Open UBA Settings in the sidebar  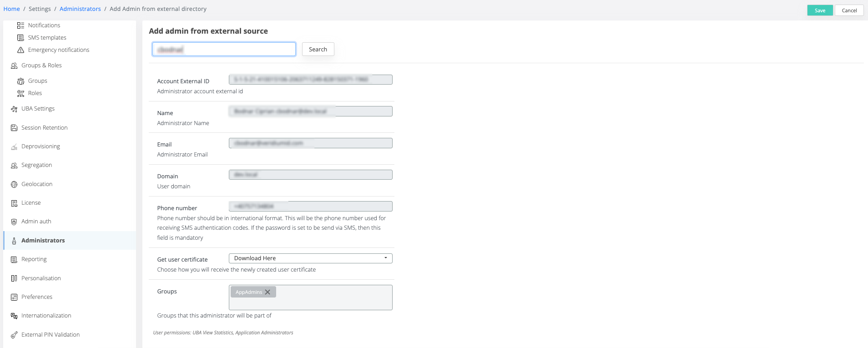pyautogui.click(x=38, y=109)
